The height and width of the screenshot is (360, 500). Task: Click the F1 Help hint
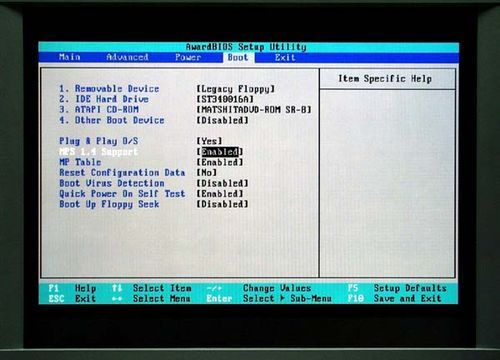pos(72,288)
